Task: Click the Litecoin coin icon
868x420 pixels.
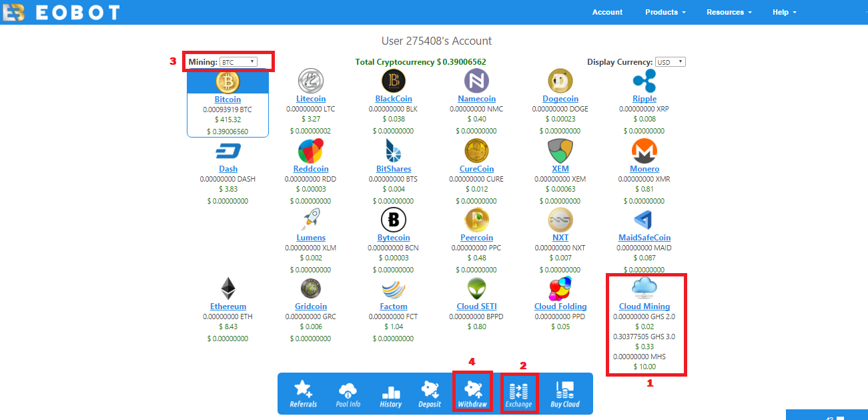Action: (310, 81)
